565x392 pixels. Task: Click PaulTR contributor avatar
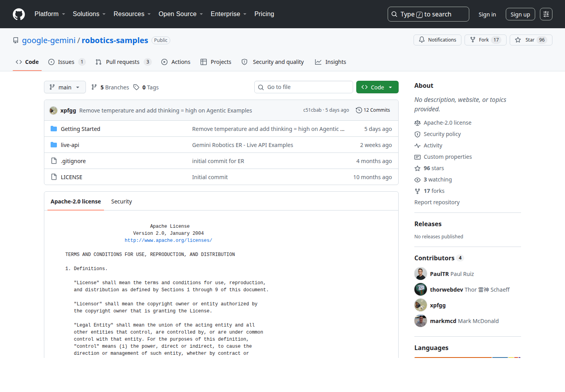click(x=421, y=274)
